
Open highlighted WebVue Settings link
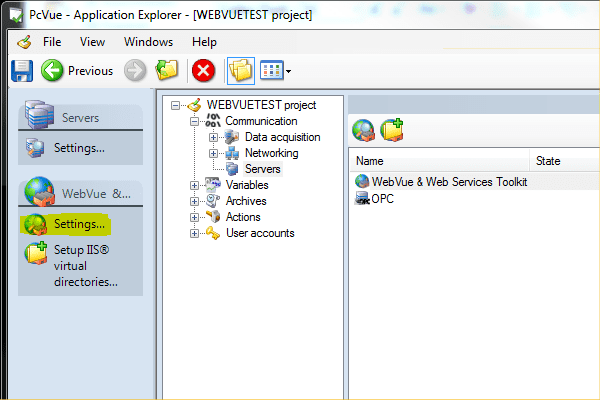79,224
